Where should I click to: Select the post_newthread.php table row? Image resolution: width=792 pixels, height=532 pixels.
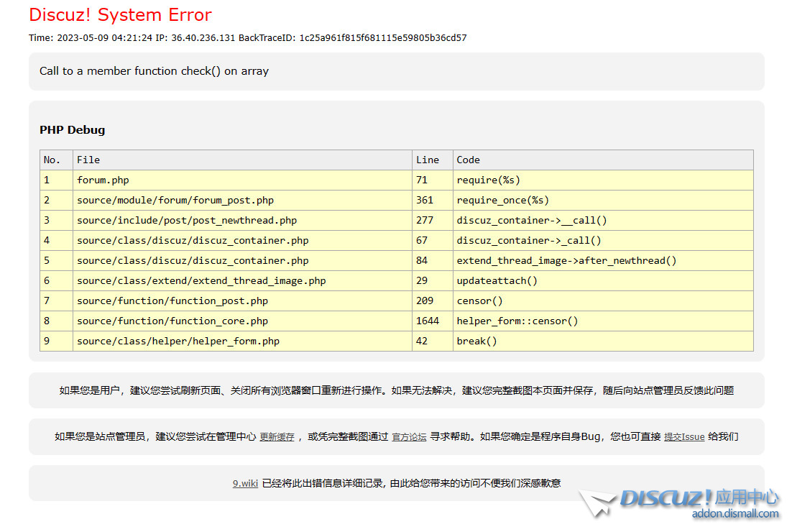[182, 220]
